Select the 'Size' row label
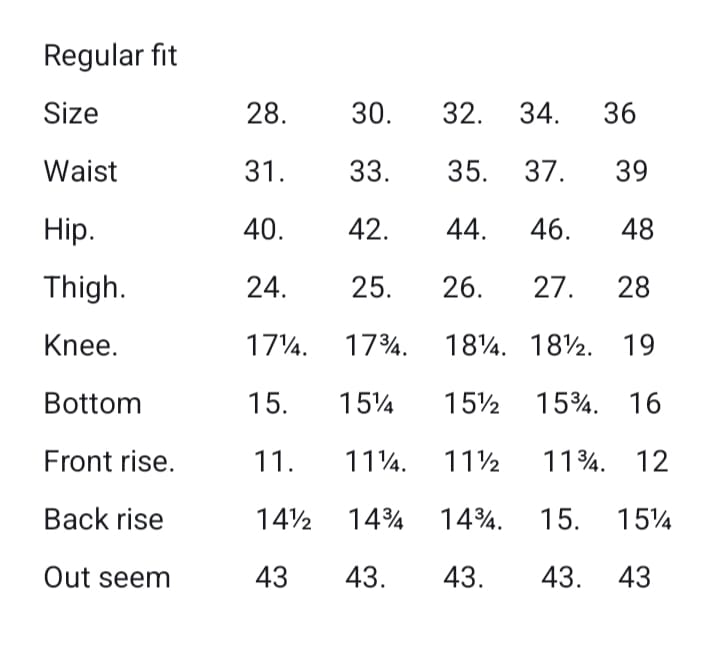 71,114
